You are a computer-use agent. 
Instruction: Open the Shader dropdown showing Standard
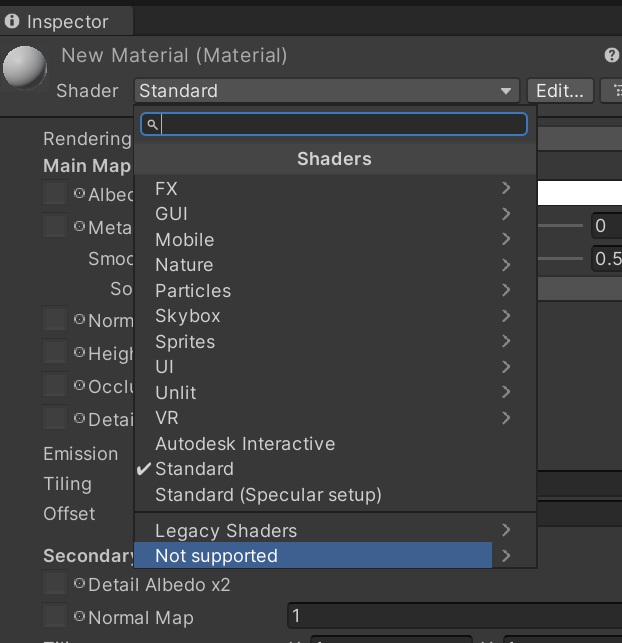327,91
